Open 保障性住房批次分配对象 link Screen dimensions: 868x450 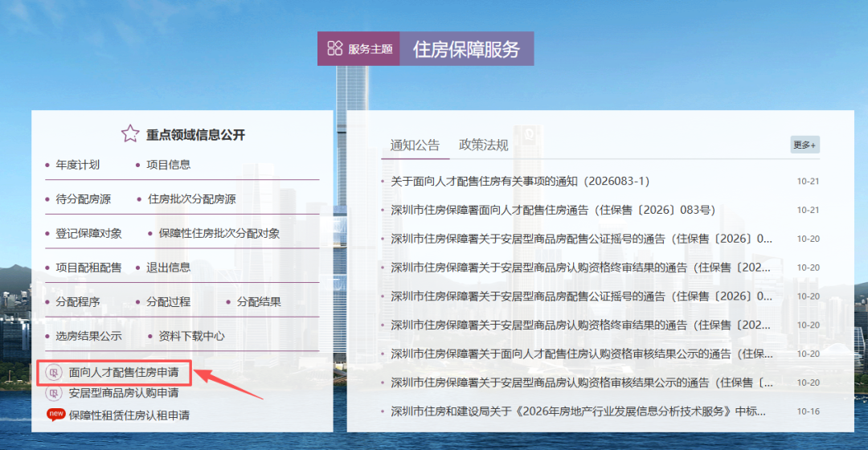coord(219,233)
